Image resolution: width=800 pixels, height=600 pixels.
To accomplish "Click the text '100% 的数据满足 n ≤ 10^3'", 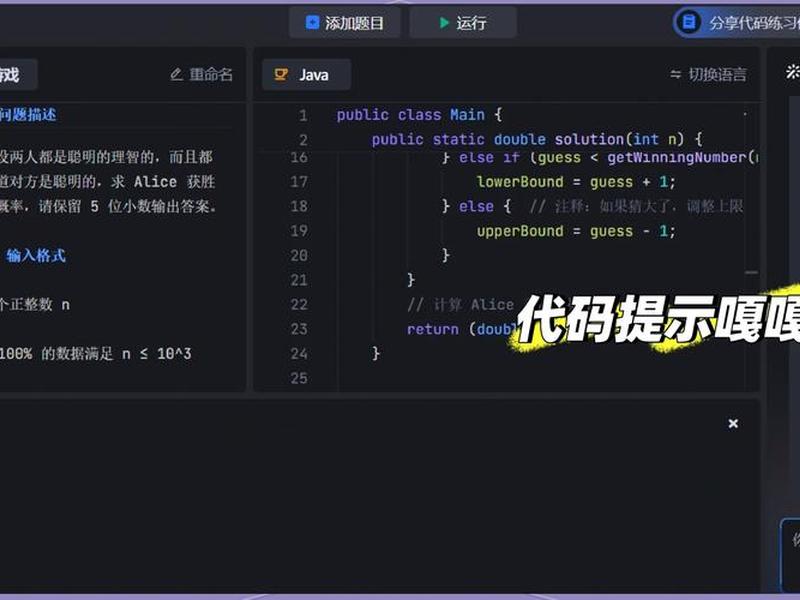I will 95,354.
